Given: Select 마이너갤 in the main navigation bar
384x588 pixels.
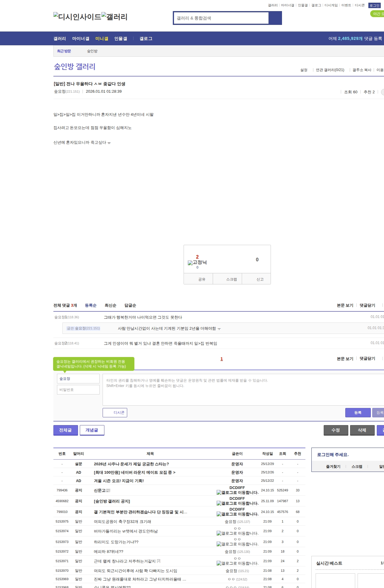Looking at the screenshot, I should click(81, 39).
